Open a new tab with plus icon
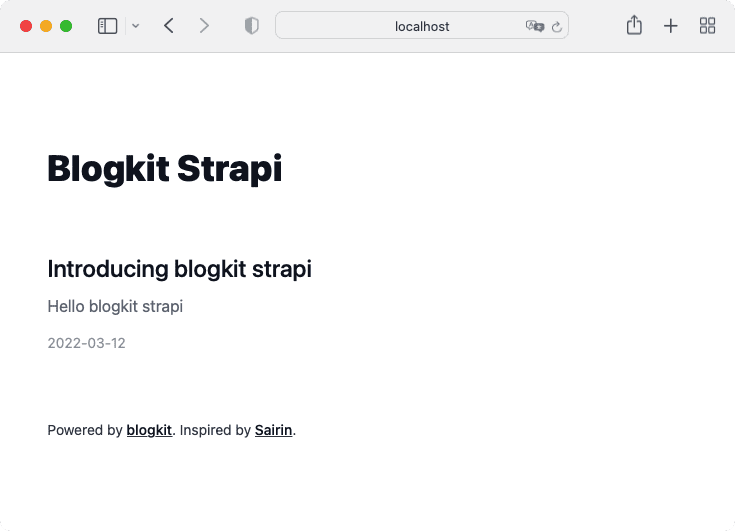 671,26
